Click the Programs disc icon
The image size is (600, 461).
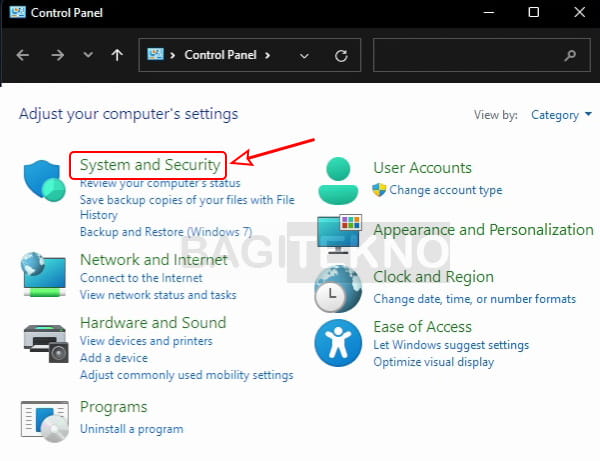point(45,421)
